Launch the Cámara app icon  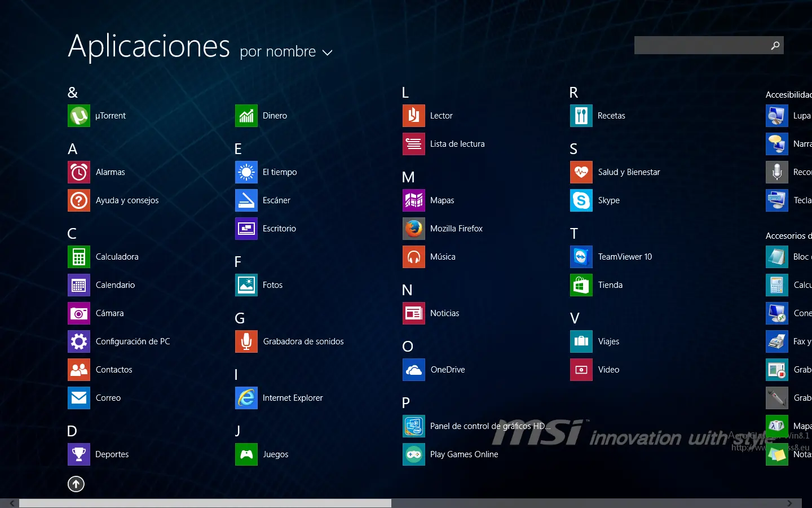[79, 313]
